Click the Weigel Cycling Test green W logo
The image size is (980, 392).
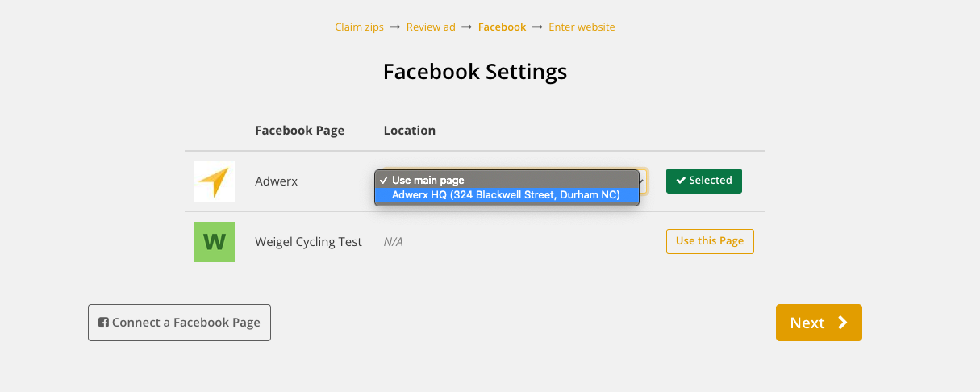215,242
